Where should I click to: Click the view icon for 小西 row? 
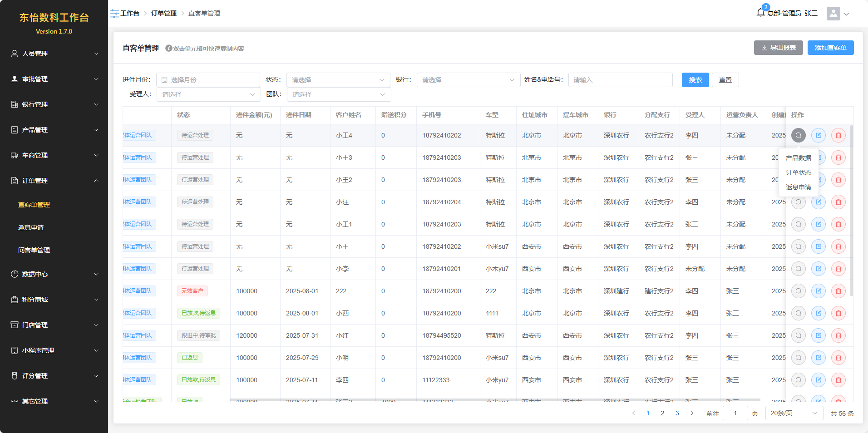click(x=798, y=313)
